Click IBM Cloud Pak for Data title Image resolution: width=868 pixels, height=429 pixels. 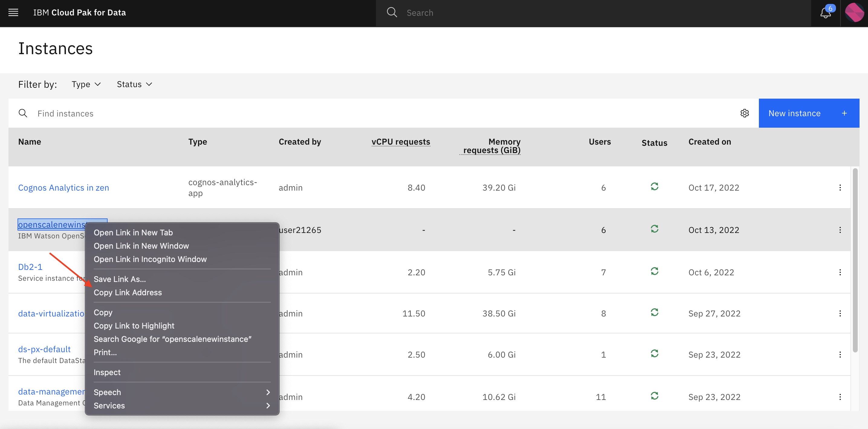click(79, 13)
